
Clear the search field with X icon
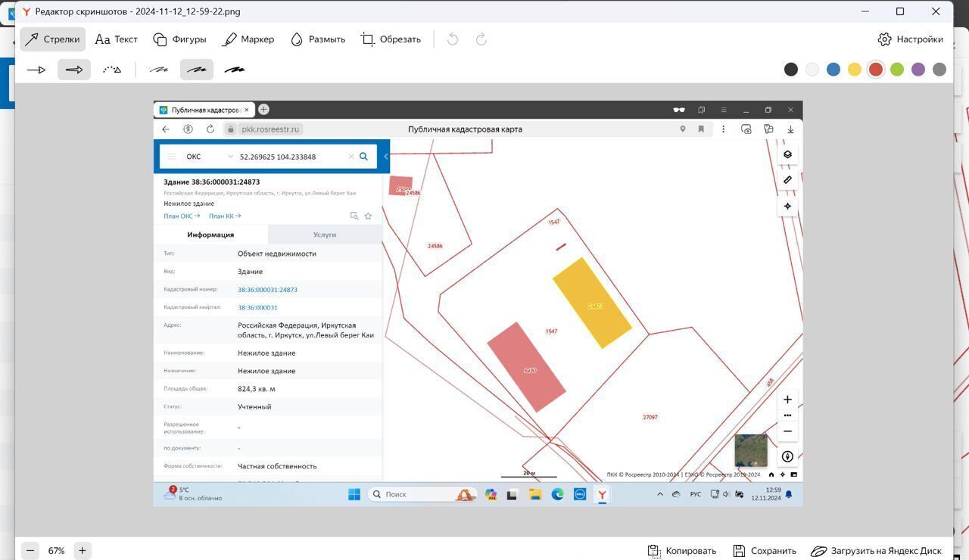click(351, 157)
